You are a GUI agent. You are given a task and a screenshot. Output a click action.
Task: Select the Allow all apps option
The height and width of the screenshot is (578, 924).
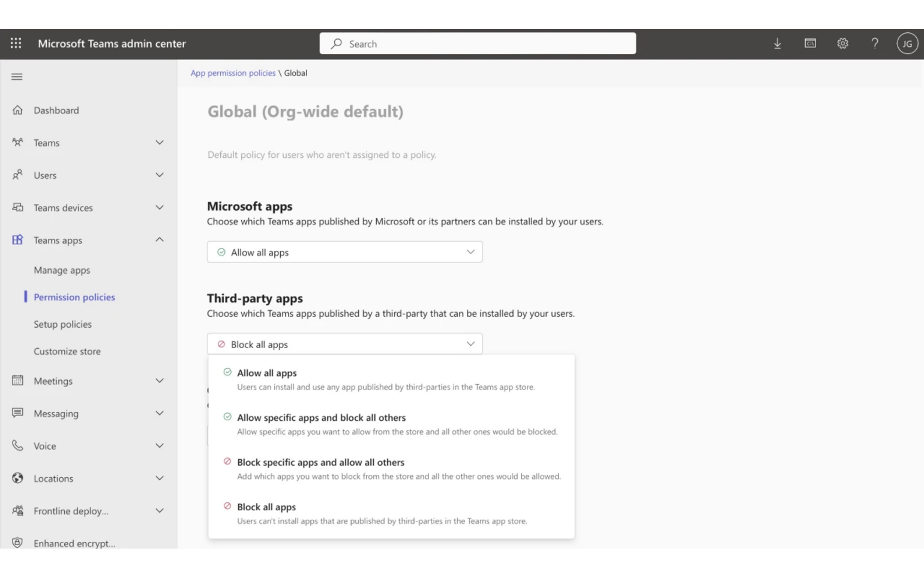267,373
